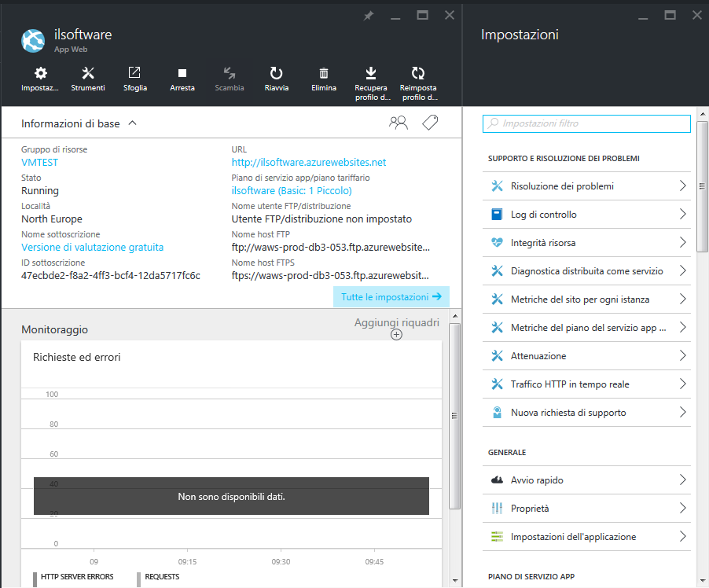The image size is (709, 588).
Task: Click Recupera profilo download icon
Action: point(371,73)
